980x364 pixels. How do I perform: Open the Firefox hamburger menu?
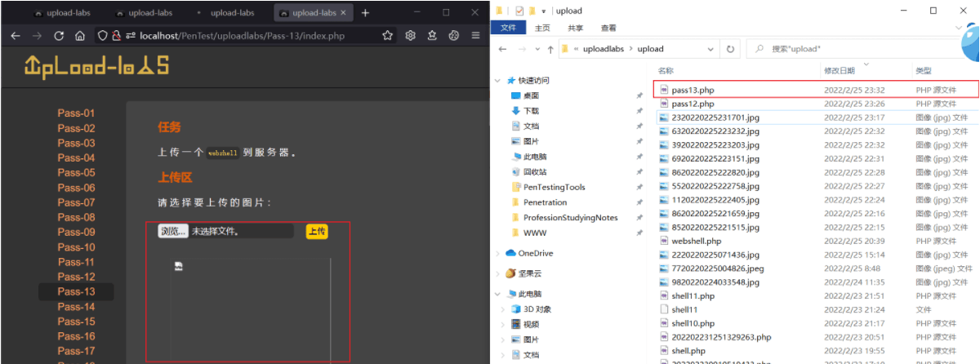click(475, 36)
